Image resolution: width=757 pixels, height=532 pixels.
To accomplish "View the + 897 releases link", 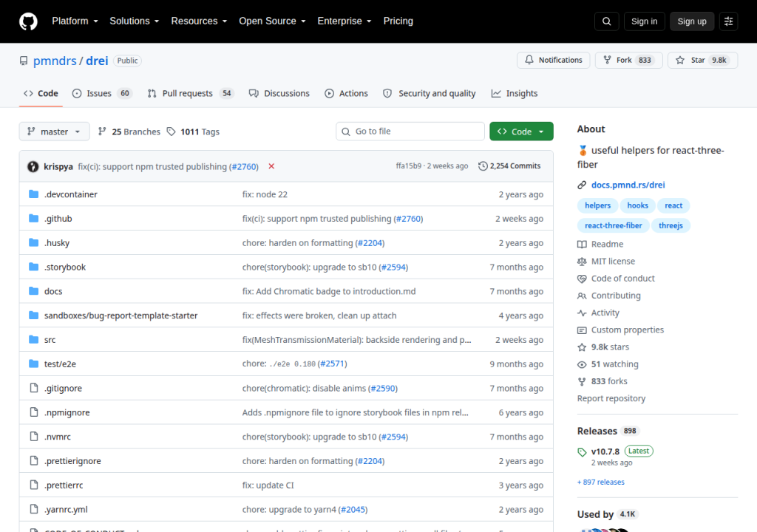I will tap(600, 482).
